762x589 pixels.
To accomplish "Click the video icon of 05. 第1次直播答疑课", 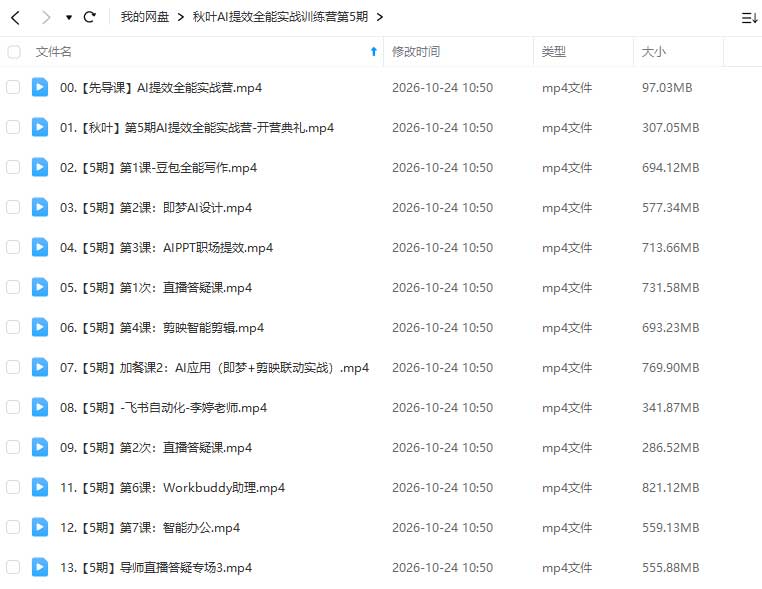I will [40, 287].
